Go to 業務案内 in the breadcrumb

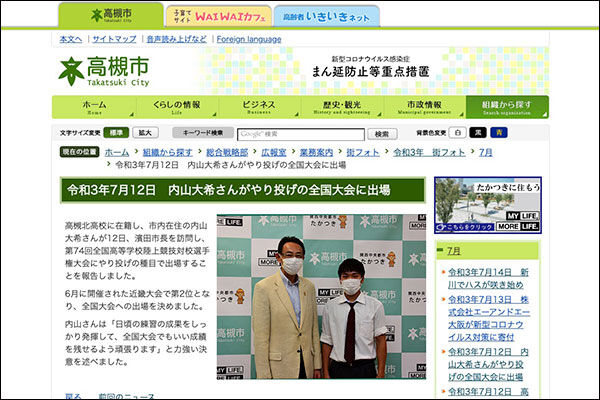[x=316, y=152]
